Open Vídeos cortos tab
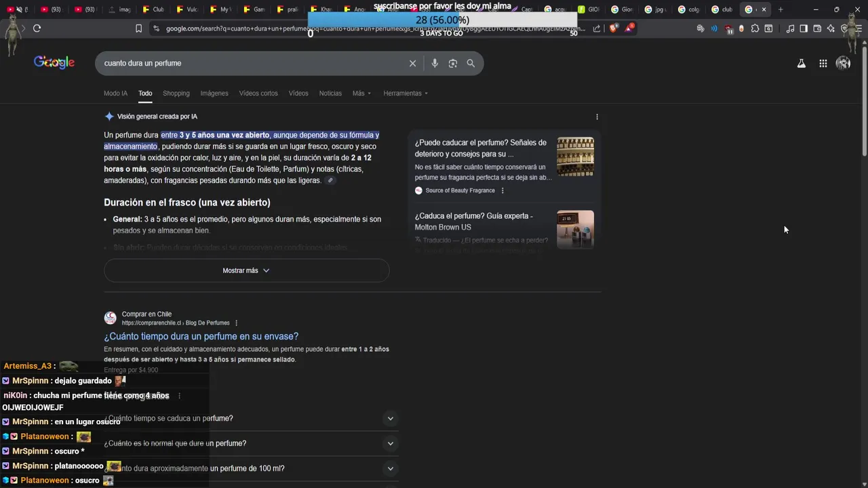Image resolution: width=868 pixels, height=488 pixels. (x=258, y=94)
